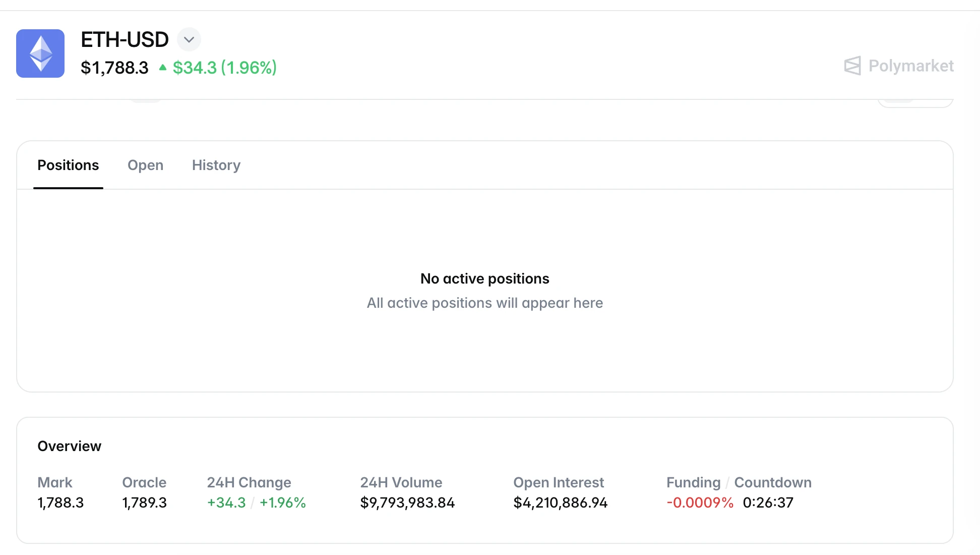Click the +1.96% change percentage
Screen dimensions: 980x555
(283, 503)
